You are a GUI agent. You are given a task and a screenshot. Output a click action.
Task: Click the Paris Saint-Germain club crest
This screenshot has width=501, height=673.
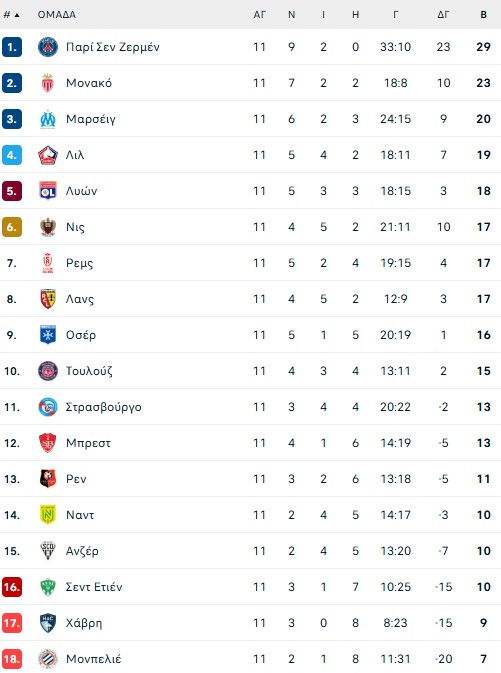click(48, 47)
